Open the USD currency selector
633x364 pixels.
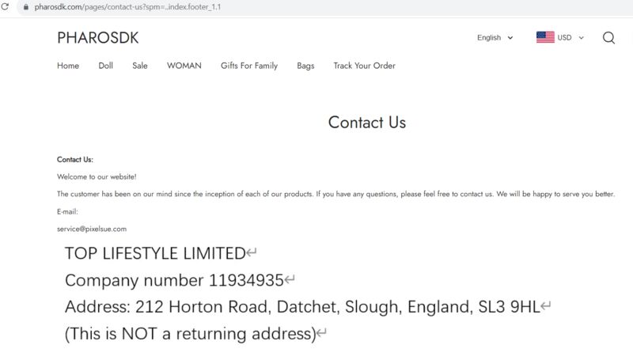pos(560,37)
